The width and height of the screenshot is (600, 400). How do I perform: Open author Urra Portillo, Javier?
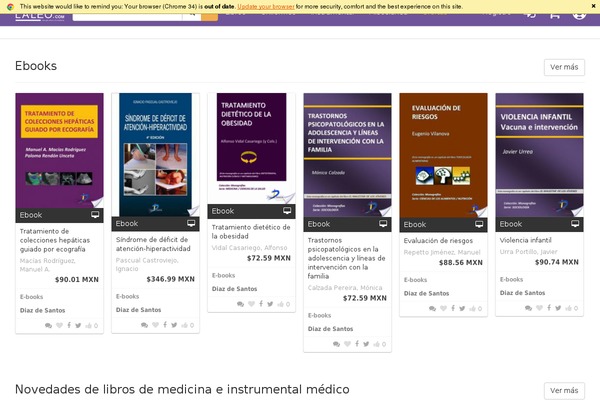(x=528, y=252)
